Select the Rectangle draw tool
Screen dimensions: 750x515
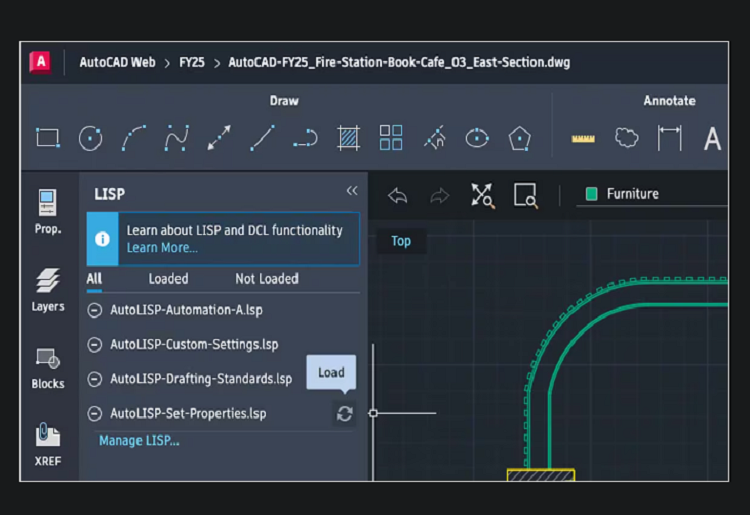tap(48, 138)
